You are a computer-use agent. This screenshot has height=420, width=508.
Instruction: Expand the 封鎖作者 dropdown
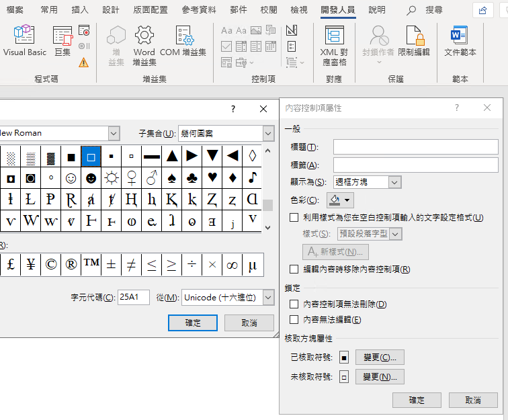(378, 62)
